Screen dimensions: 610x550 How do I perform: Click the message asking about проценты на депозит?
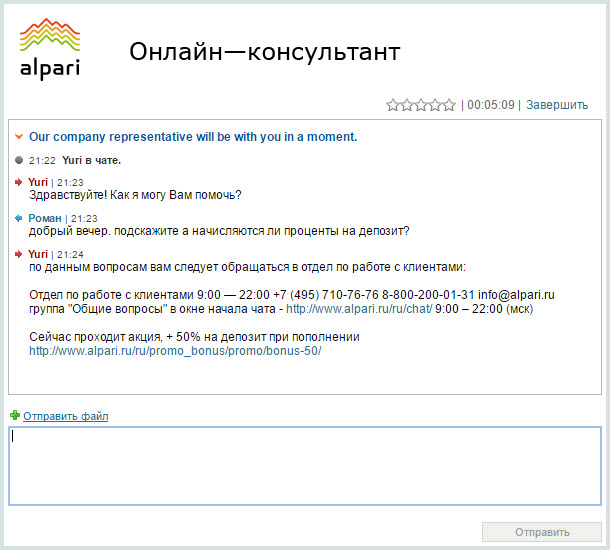(219, 231)
